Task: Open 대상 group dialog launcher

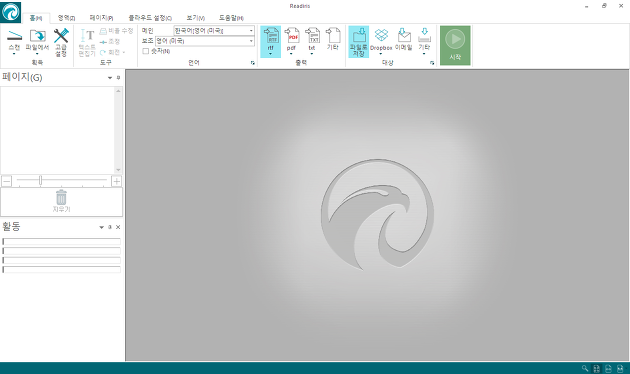Action: click(x=432, y=63)
